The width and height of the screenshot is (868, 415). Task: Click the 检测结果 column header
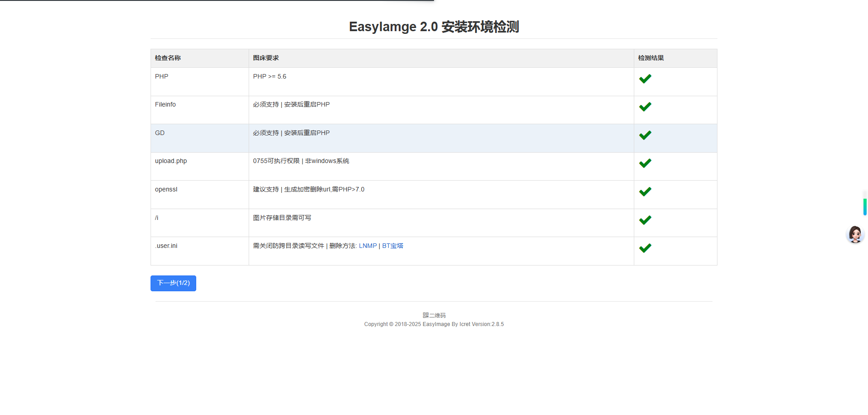[x=651, y=58]
